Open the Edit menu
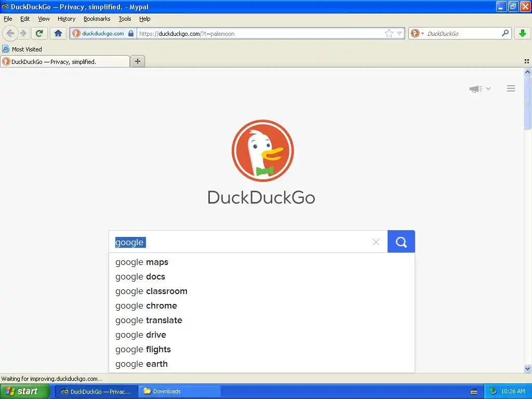This screenshot has height=399, width=532. point(25,19)
